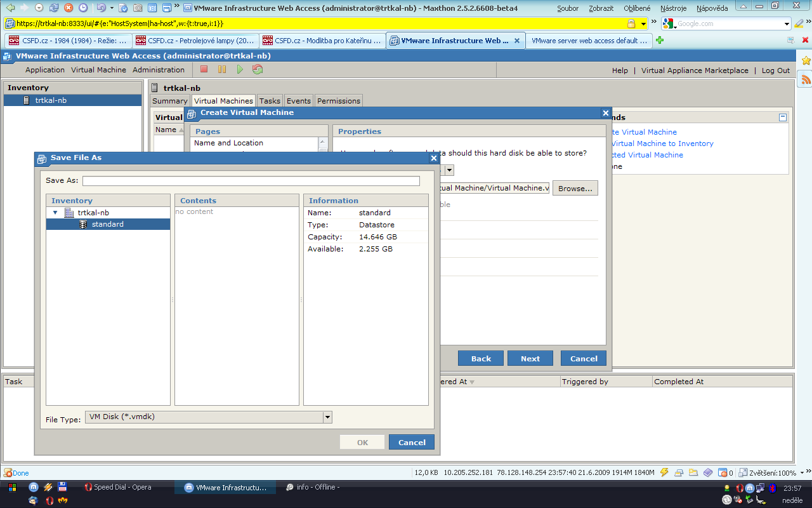This screenshot has height=508, width=812.
Task: Click the new tab green plus
Action: (660, 40)
